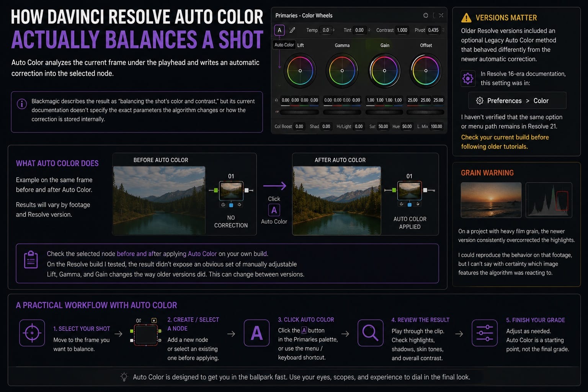The width and height of the screenshot is (588, 392).
Task: Click the first Gain value 1.00
Action: tap(371, 100)
